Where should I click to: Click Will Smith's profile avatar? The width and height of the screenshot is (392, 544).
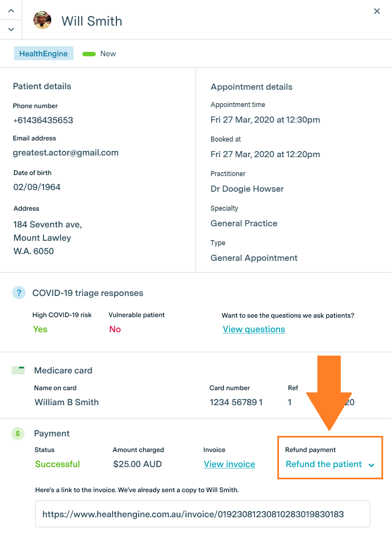[x=42, y=21]
